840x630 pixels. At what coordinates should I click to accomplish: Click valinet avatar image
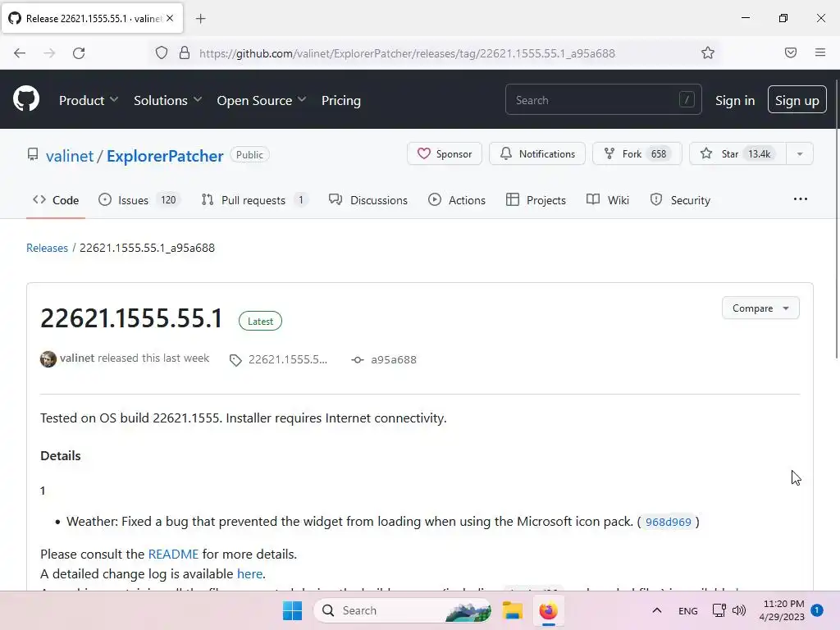click(48, 359)
